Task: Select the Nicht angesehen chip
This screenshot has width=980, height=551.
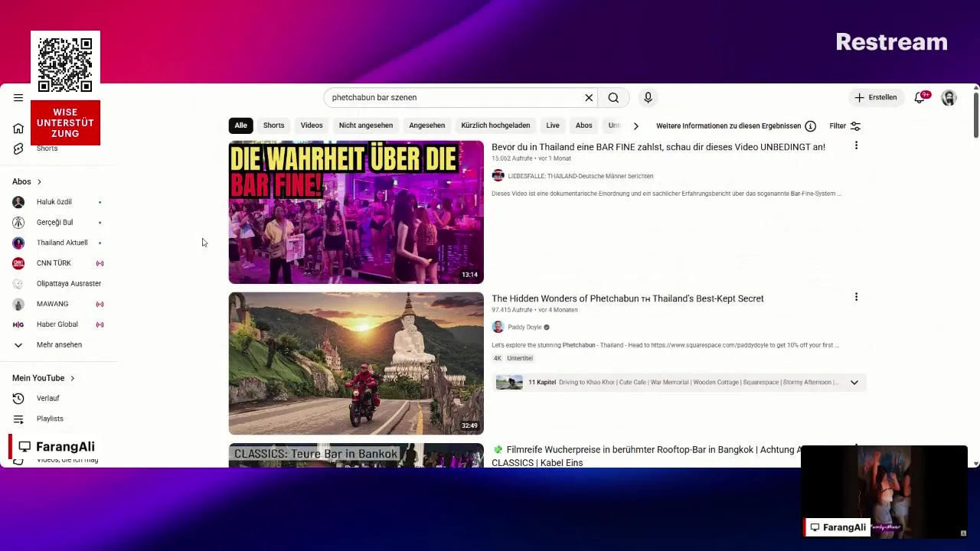Action: coord(366,126)
